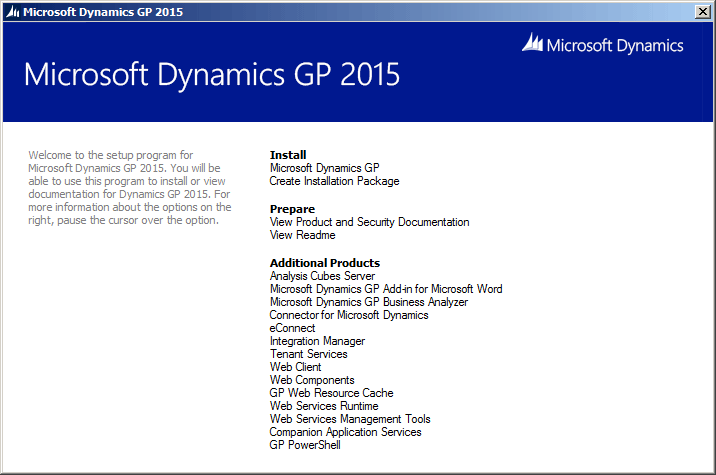
Task: Click the Additional Products heading
Action: tap(325, 263)
